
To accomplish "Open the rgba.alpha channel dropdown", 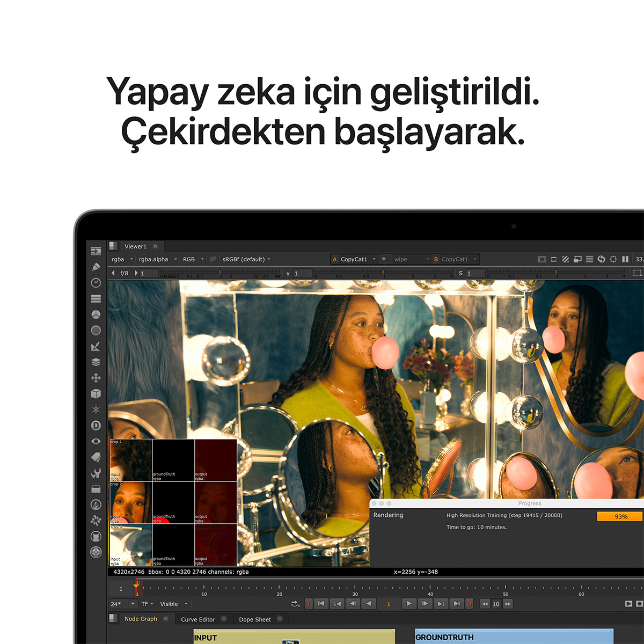I will [157, 259].
